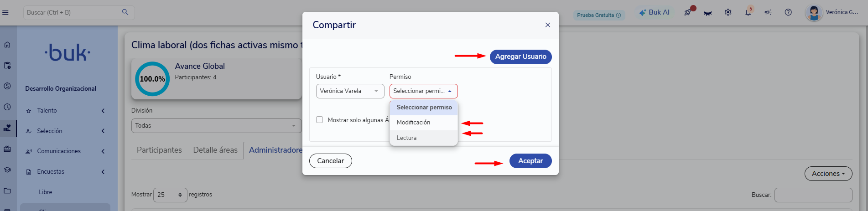Click the rocket icon in top bar

(x=688, y=12)
